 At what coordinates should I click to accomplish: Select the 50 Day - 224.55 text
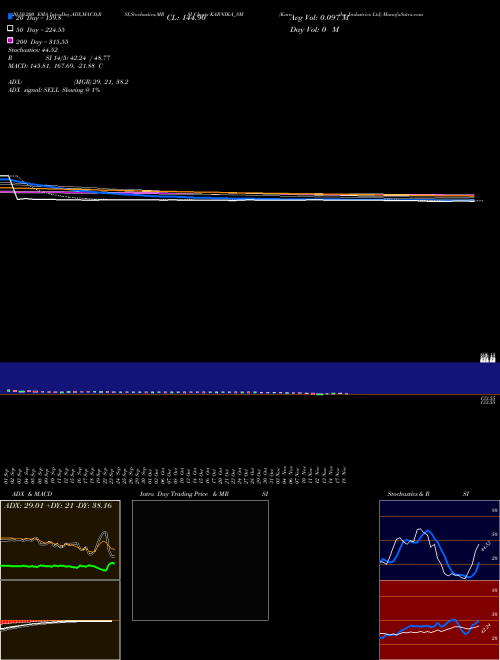click(40, 30)
